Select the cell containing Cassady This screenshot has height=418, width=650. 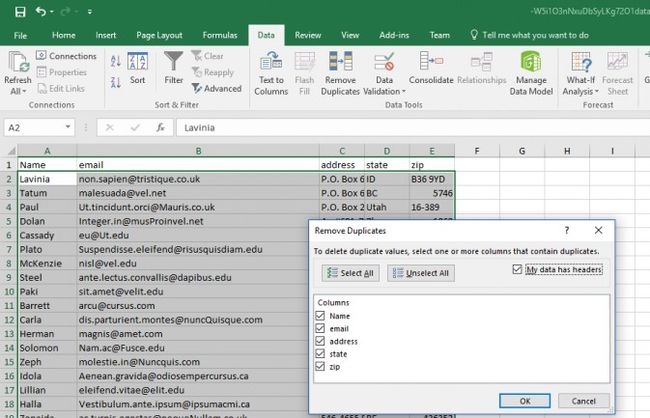47,236
